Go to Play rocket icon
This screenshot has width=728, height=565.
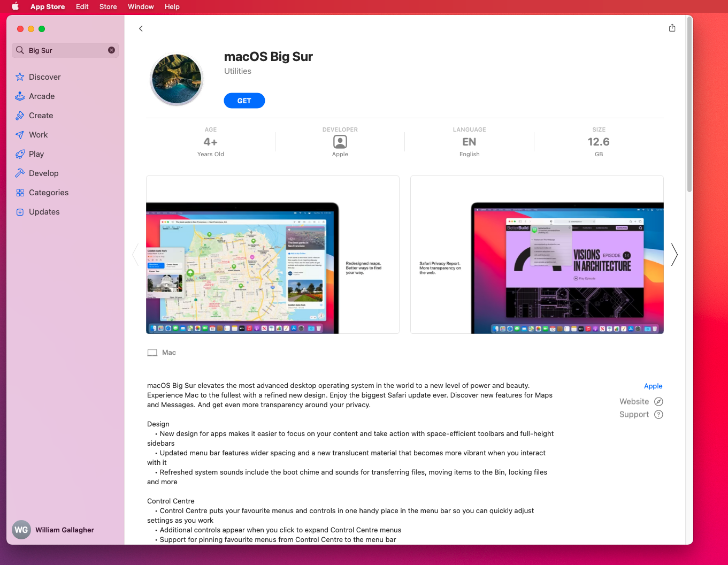pos(20,154)
